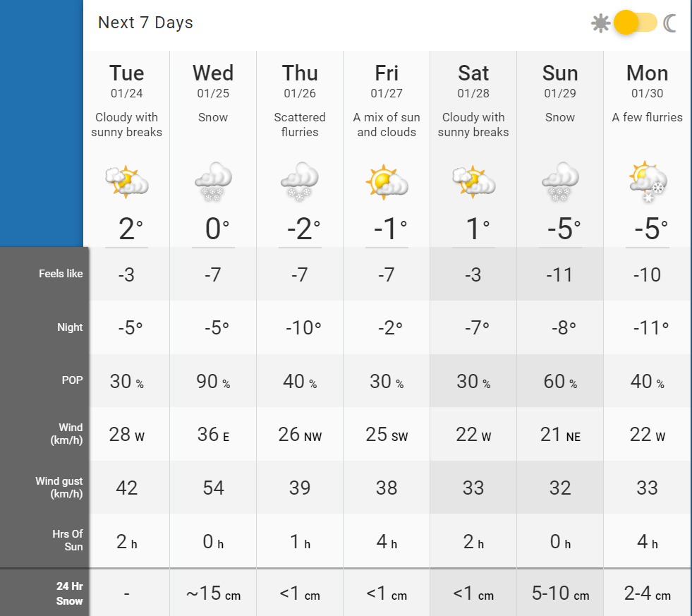This screenshot has height=616, width=692.
Task: Select the Tue 01/24 day column header
Action: click(x=127, y=81)
